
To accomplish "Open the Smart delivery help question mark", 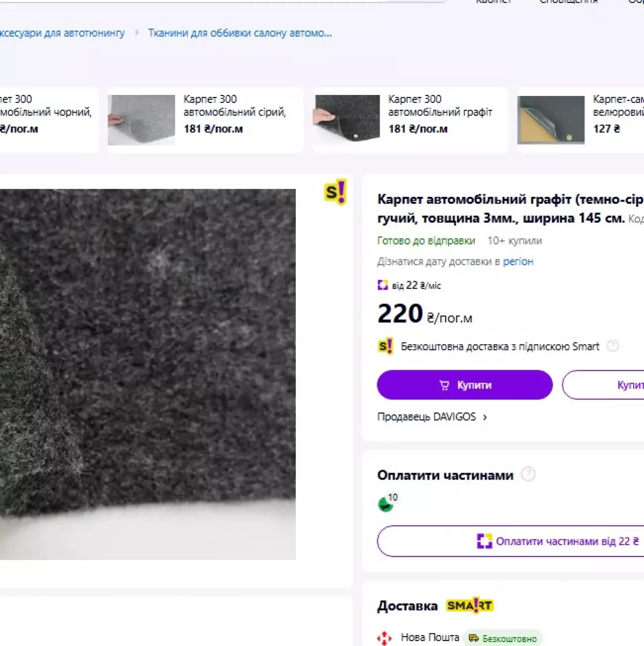I will pyautogui.click(x=613, y=346).
